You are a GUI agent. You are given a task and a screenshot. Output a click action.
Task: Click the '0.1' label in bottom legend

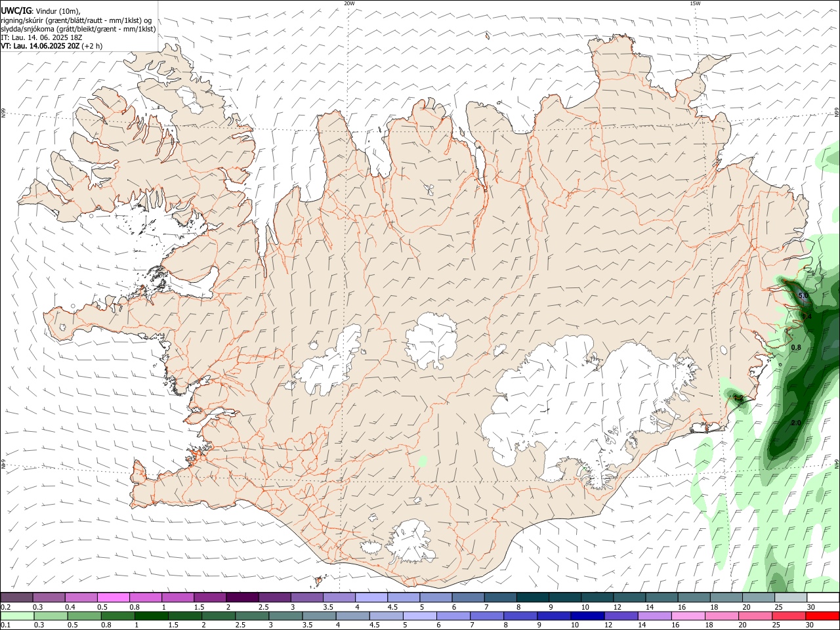[5, 625]
